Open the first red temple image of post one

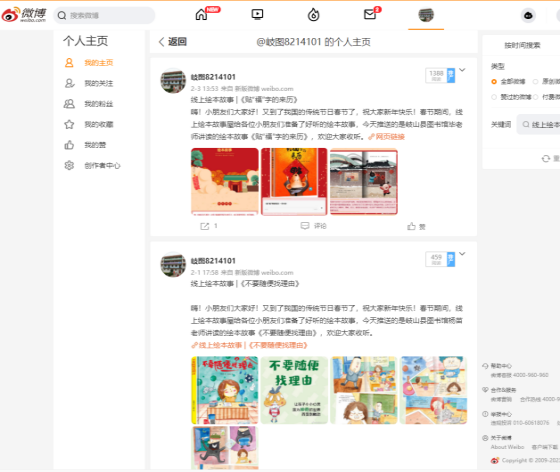point(225,181)
